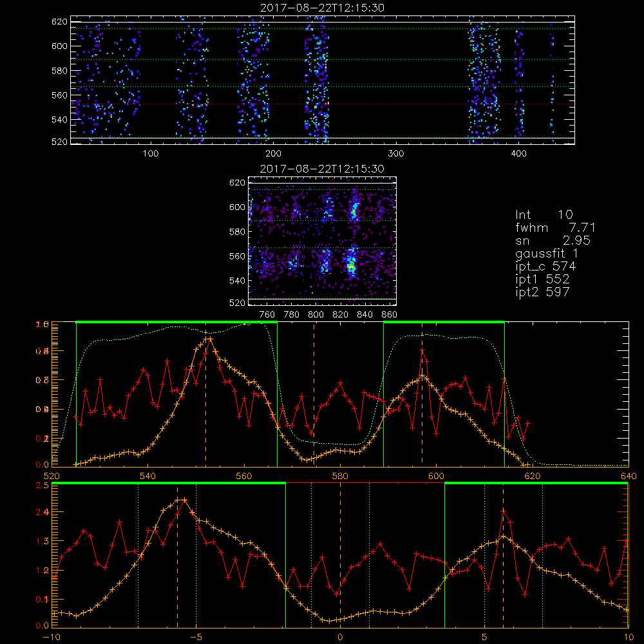This screenshot has width=644, height=644.
Task: Click x-axis label 100 on top plot
Action: coord(151,154)
